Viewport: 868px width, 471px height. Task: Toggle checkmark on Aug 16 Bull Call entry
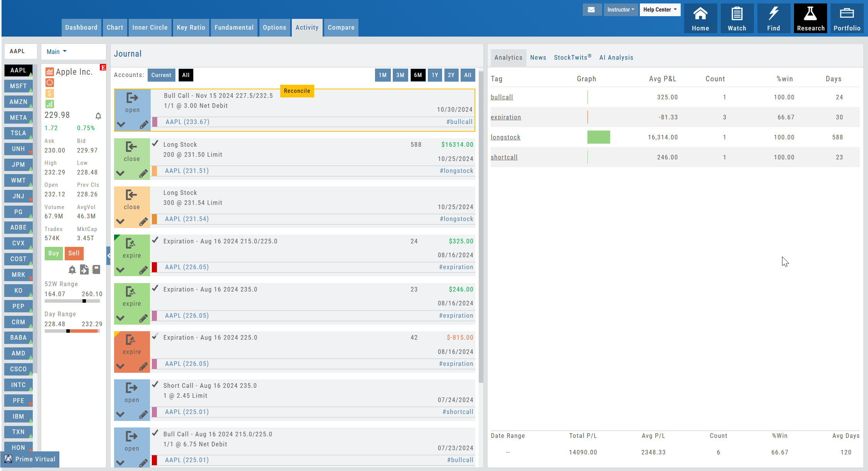155,433
